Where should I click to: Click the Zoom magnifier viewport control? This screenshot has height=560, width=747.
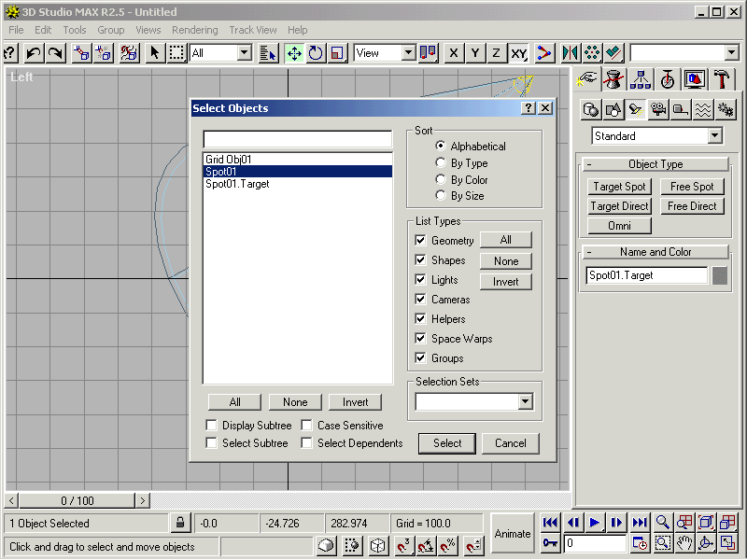click(x=662, y=523)
